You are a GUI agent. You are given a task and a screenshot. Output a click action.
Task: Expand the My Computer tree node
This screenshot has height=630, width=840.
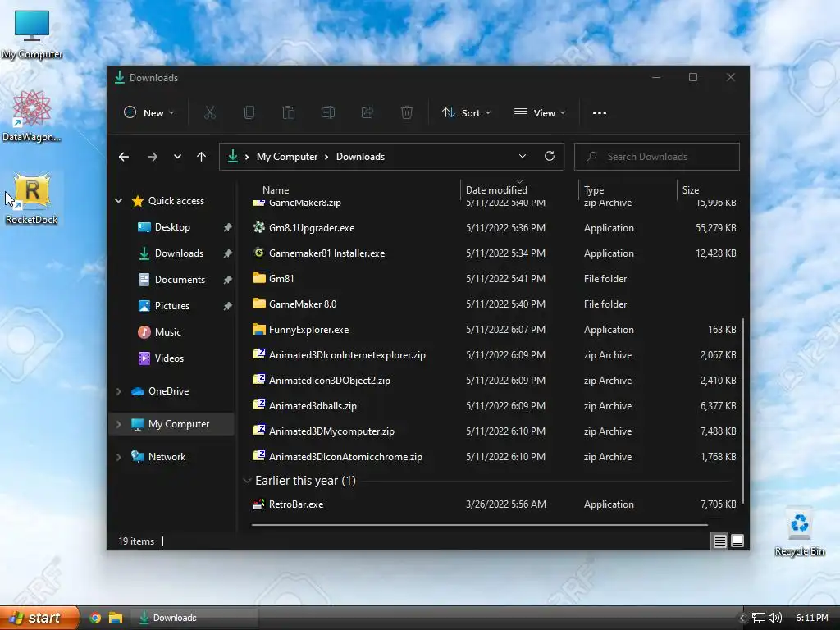tap(118, 424)
